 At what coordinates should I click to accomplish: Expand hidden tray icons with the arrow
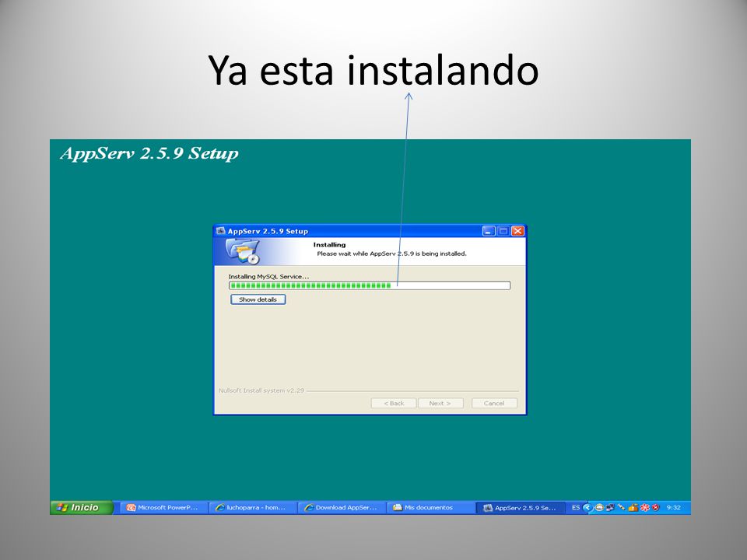[x=587, y=508]
